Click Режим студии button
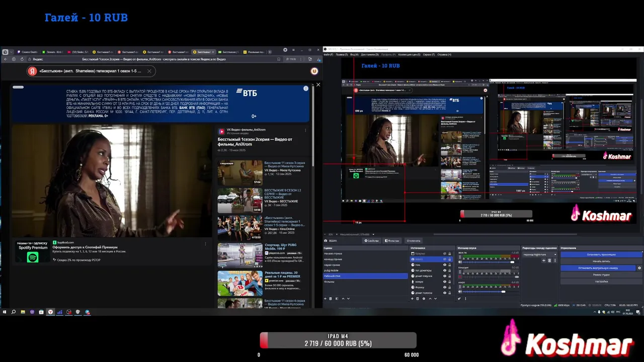Screen dimensions: 644x362 (x=601, y=275)
